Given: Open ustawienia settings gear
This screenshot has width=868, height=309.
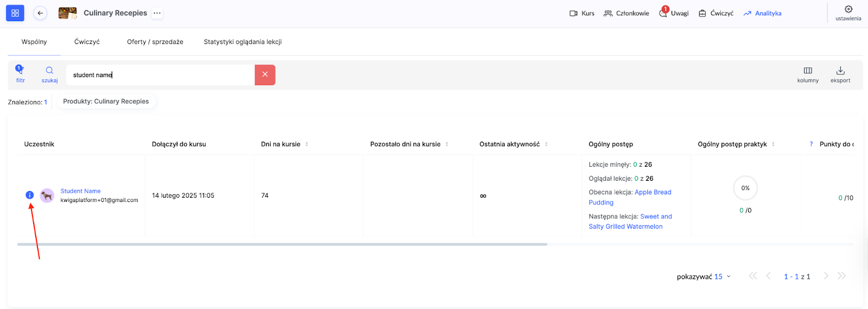Looking at the screenshot, I should [x=848, y=12].
